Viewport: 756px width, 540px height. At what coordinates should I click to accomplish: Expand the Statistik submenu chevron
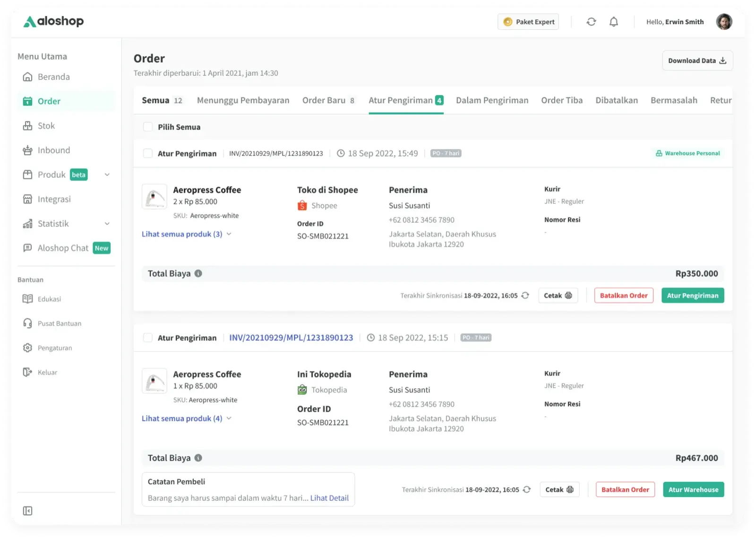[x=107, y=224]
